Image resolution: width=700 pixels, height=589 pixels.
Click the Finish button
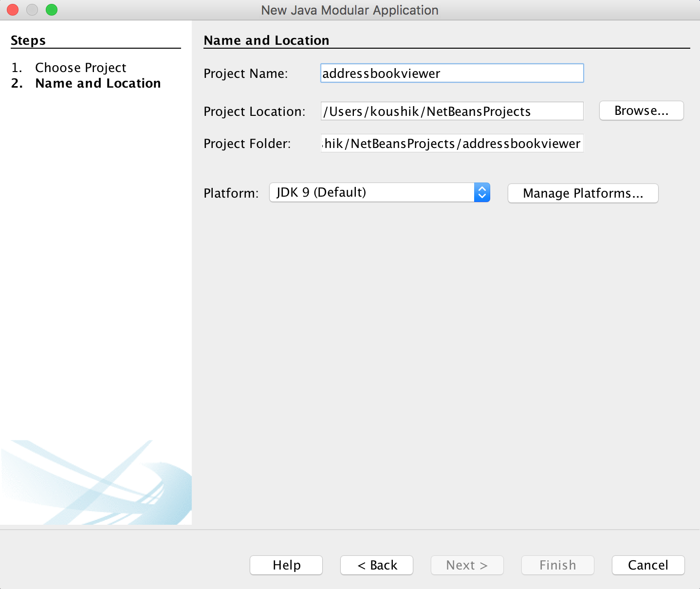pyautogui.click(x=558, y=565)
